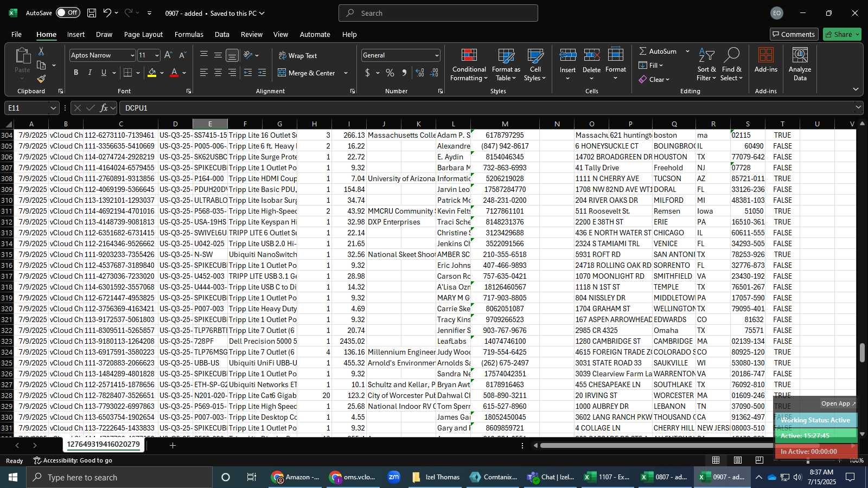The image size is (868, 488).
Task: Click the Share button
Action: pos(842,34)
